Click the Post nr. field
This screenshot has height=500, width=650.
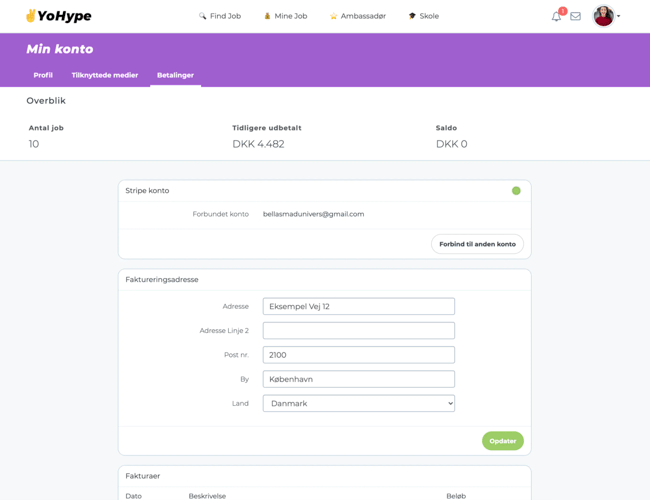pos(359,355)
